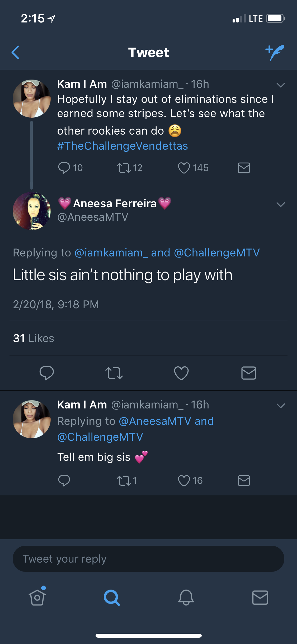Expand options chevron on 'Tell em big sis' reply
The height and width of the screenshot is (644, 297).
click(281, 406)
